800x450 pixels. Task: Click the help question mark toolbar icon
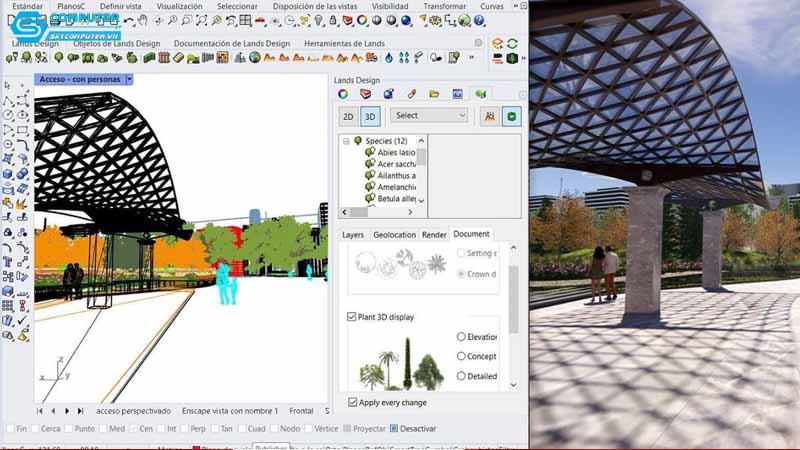[x=479, y=20]
